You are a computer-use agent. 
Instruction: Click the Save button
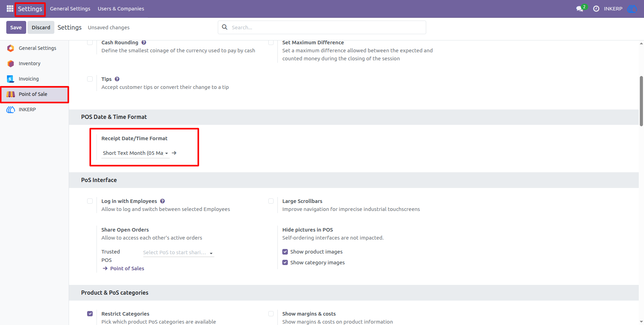click(16, 28)
